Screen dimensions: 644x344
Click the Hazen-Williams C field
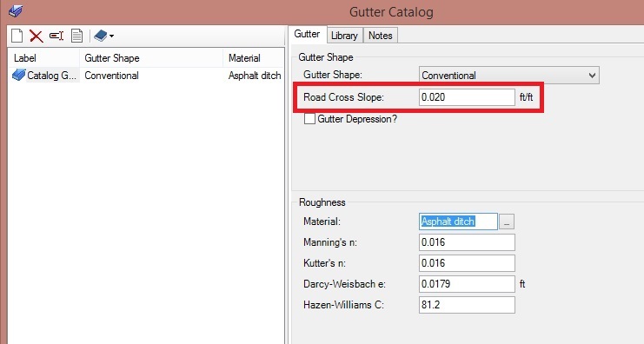click(x=467, y=305)
